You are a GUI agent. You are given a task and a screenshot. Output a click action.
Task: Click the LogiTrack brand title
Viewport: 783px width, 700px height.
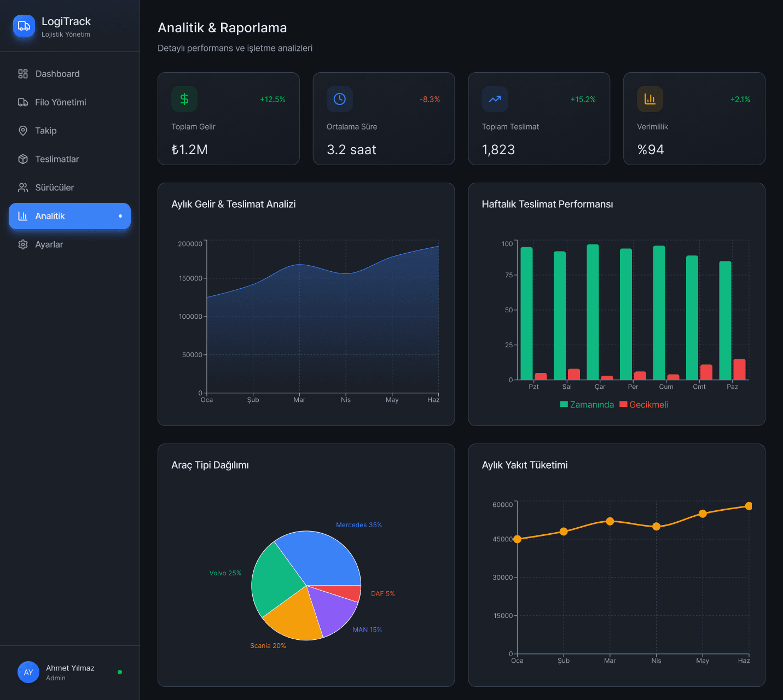(66, 21)
